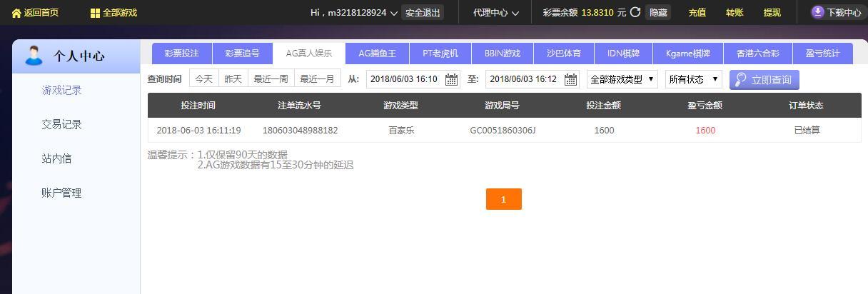Click the 已结算 order status cell

pos(807,131)
